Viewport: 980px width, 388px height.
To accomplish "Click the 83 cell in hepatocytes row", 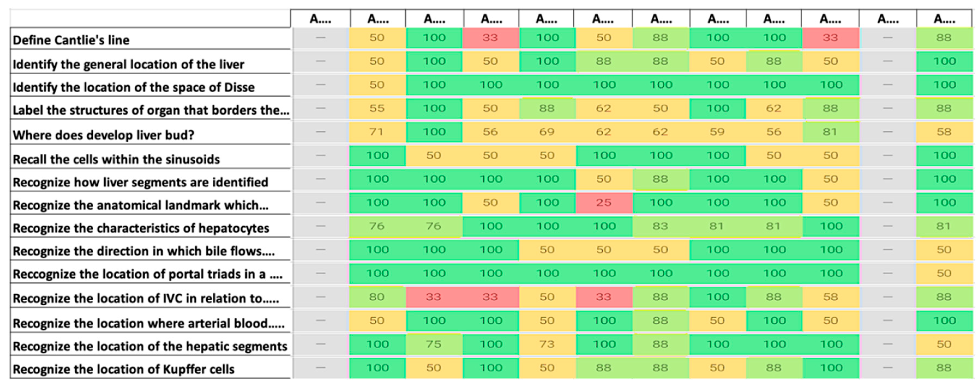I will (x=660, y=226).
